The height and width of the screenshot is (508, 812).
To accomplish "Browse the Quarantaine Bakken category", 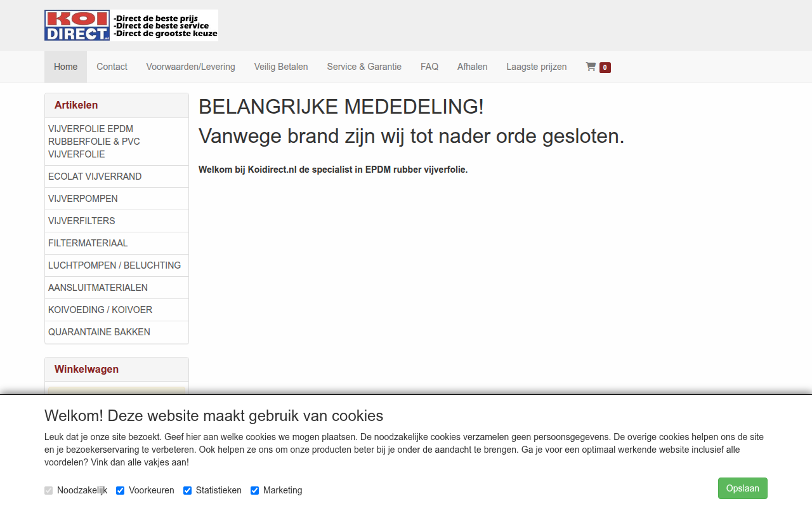I will point(117,332).
